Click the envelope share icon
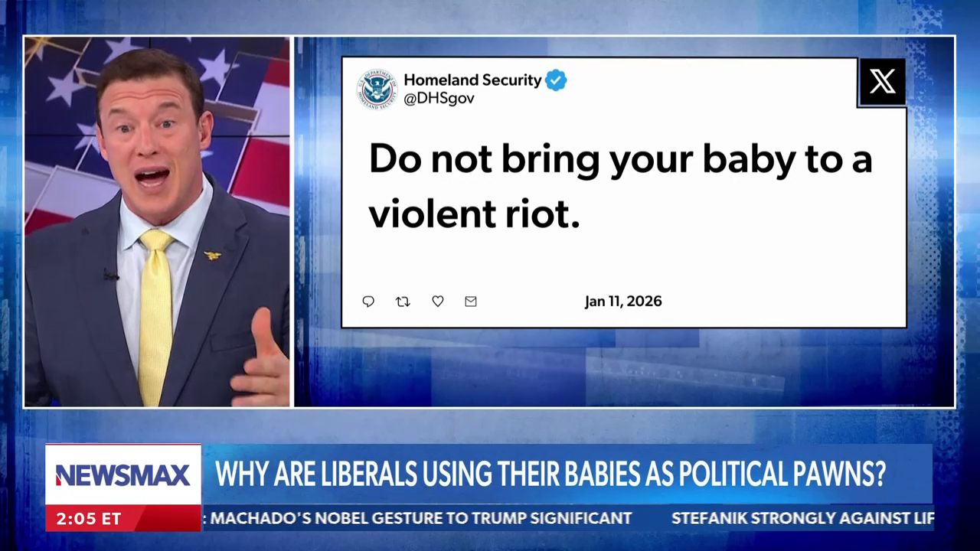980x551 pixels. pos(471,302)
